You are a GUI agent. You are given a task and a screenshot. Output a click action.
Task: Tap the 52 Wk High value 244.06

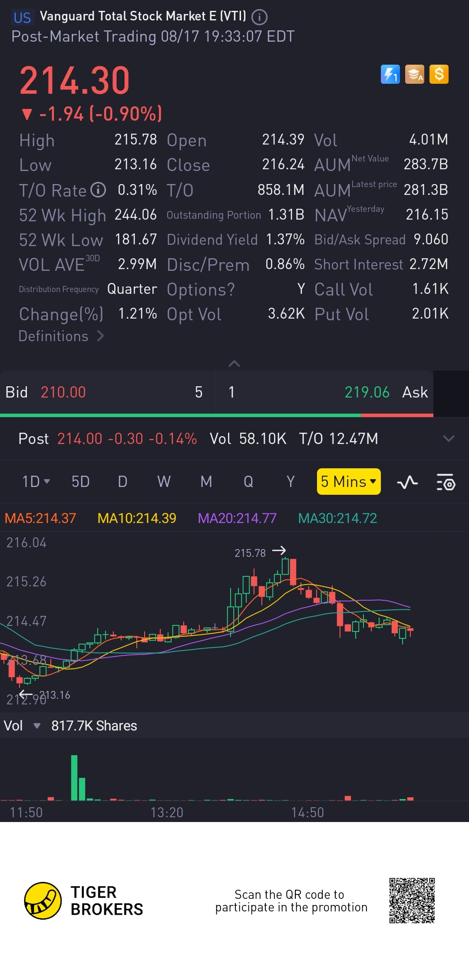coord(135,214)
